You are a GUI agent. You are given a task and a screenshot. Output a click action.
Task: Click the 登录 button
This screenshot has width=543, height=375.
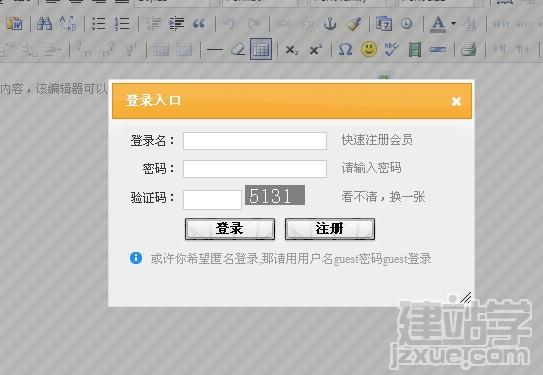(230, 229)
